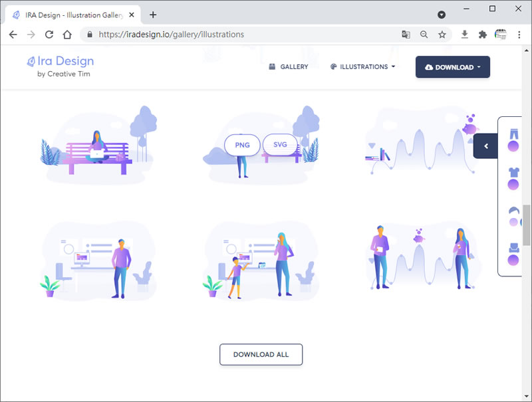This screenshot has height=402, width=532.
Task: Go back in browser history
Action: pos(13,35)
